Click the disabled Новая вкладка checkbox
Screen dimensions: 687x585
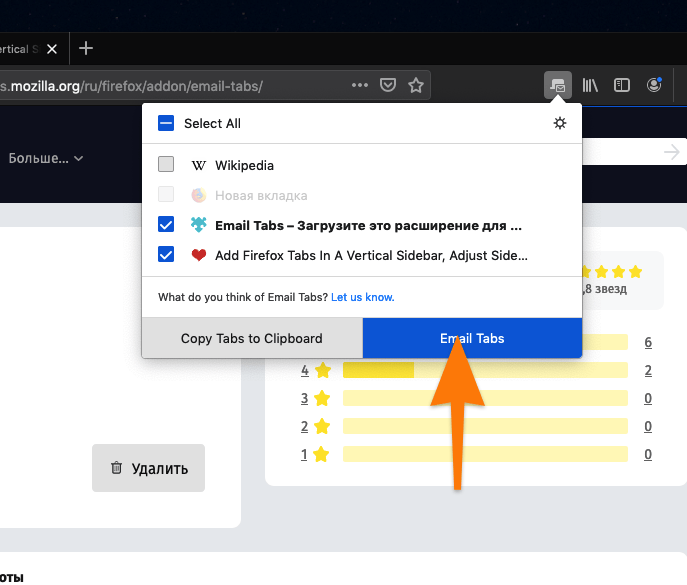pyautogui.click(x=166, y=194)
